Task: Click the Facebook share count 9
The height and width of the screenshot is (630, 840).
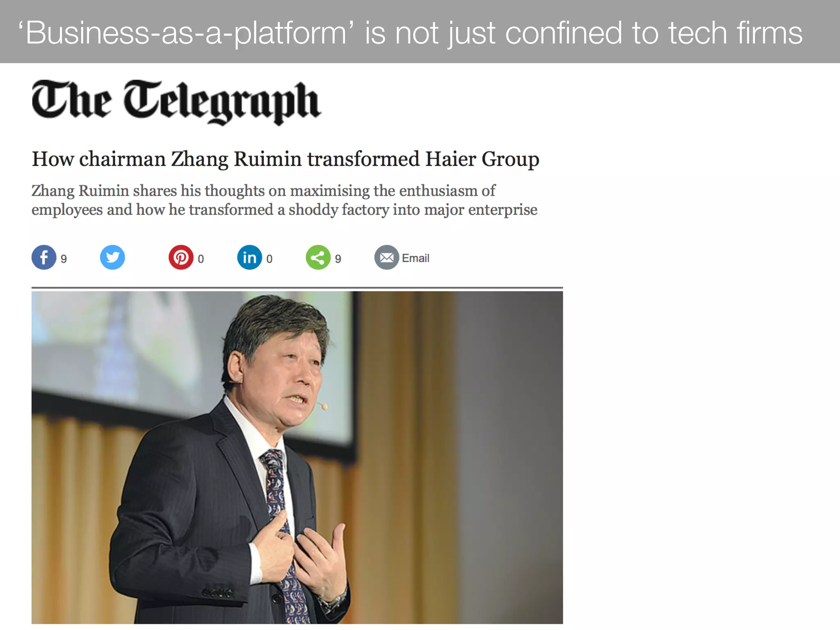Action: point(64,259)
